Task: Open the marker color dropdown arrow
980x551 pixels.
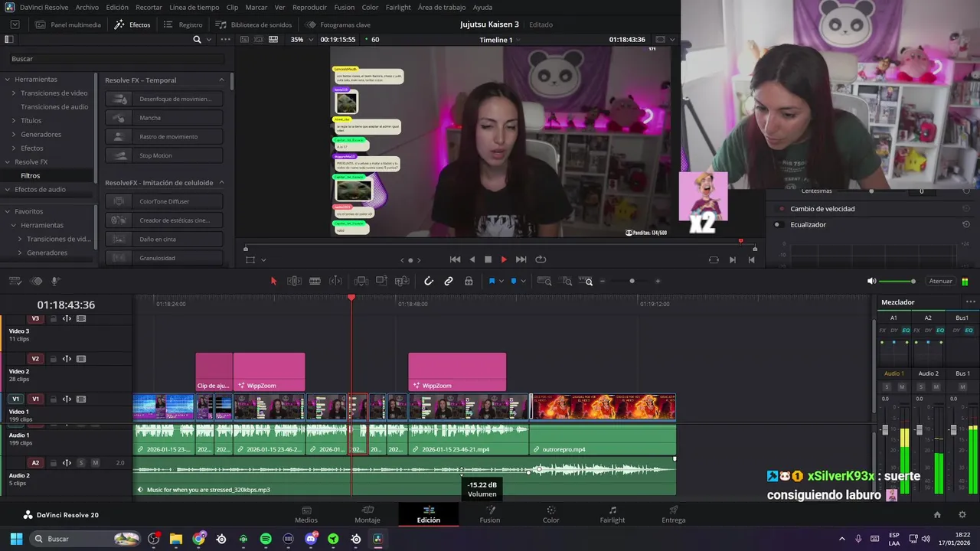Action: pyautogui.click(x=524, y=282)
